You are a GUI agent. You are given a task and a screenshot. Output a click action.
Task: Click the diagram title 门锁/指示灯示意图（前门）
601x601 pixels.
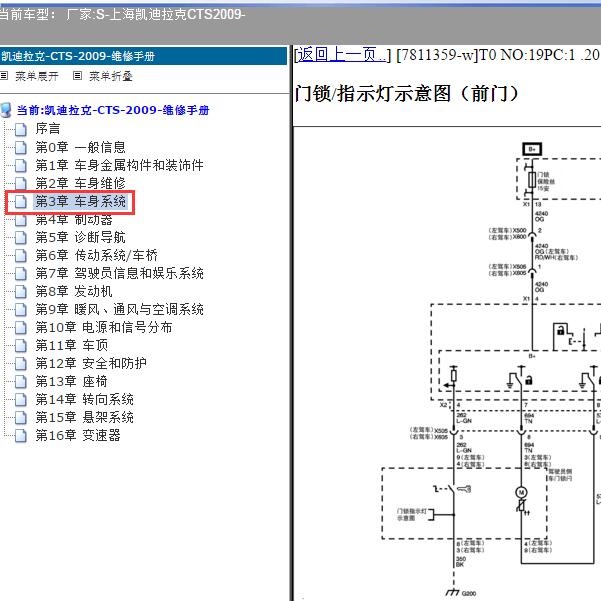pyautogui.click(x=407, y=94)
